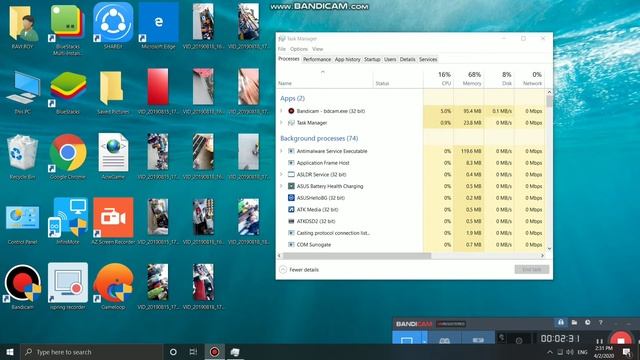The image size is (640, 360).
Task: Select the Recycle Bin icon
Action: [22, 157]
